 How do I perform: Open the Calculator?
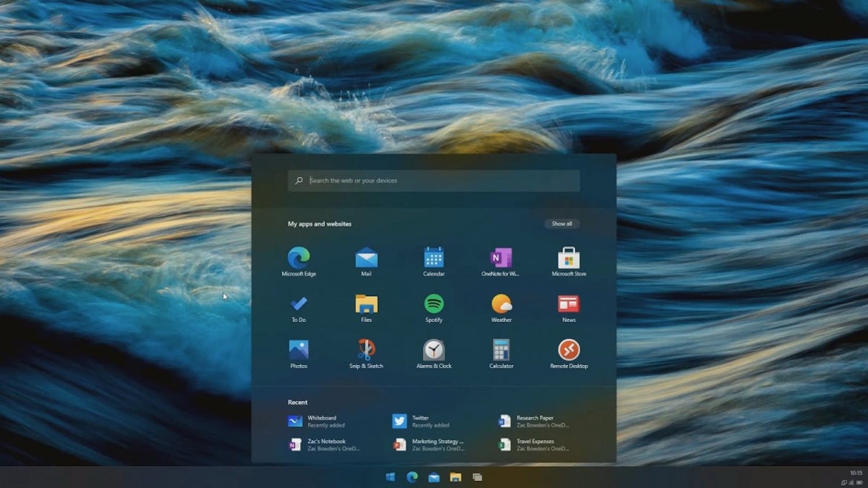click(x=501, y=350)
